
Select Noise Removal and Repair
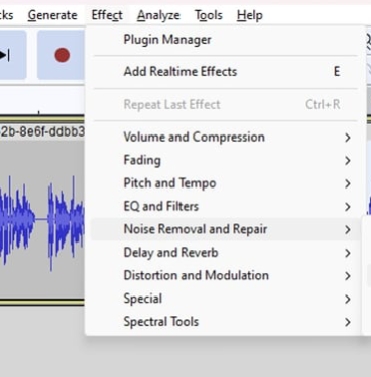tap(225, 229)
